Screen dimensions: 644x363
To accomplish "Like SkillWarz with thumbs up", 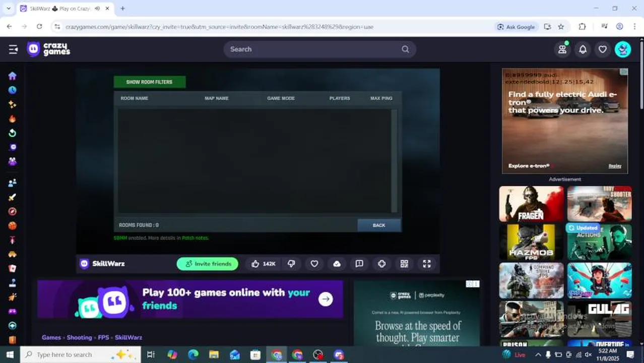I will pos(263,264).
